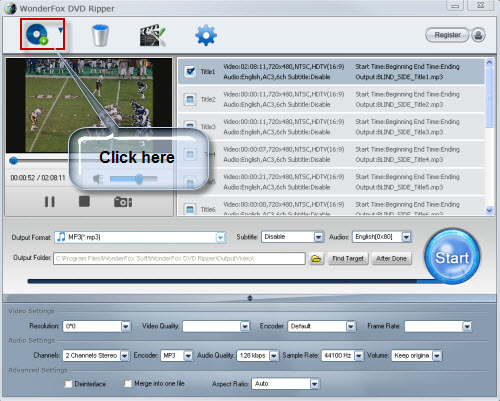
Task: Open the Output Format dropdown
Action: pyautogui.click(x=220, y=237)
